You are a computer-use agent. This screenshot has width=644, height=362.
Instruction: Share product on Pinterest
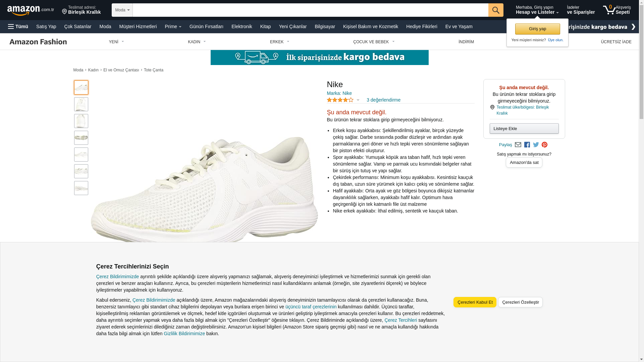pos(544,145)
